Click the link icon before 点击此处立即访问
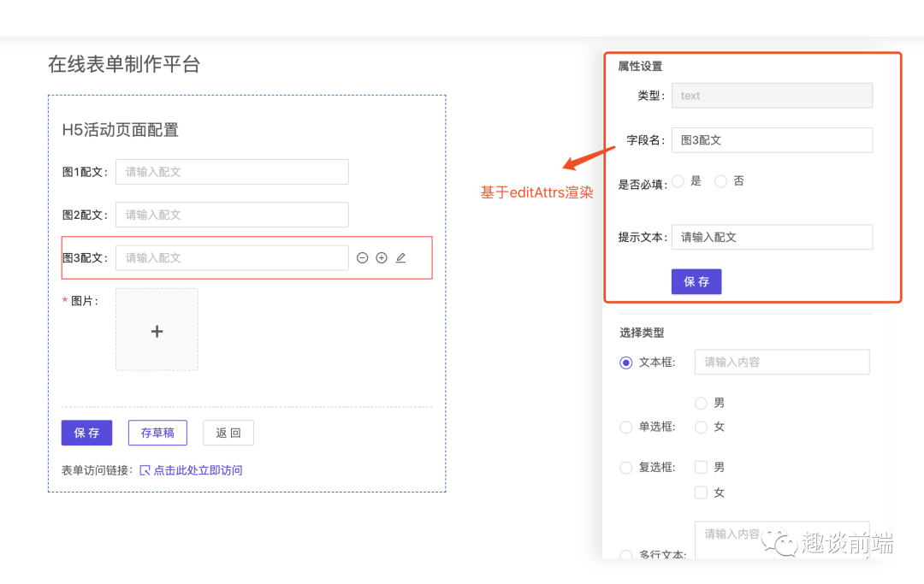 pyautogui.click(x=145, y=470)
